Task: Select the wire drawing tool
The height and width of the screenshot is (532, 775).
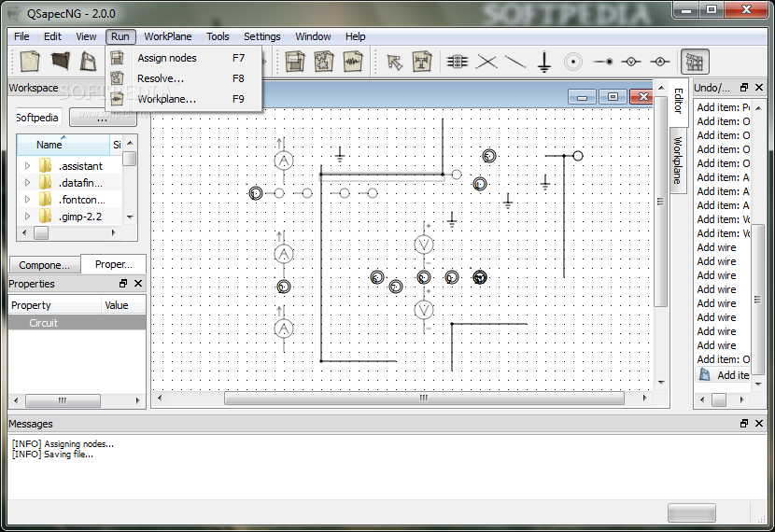Action: click(x=515, y=62)
